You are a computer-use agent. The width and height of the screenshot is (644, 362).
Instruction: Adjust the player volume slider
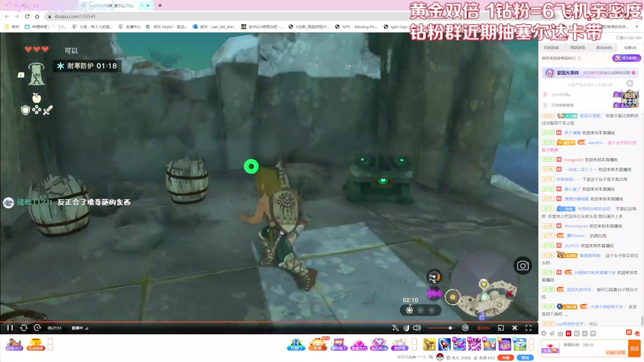(x=441, y=328)
